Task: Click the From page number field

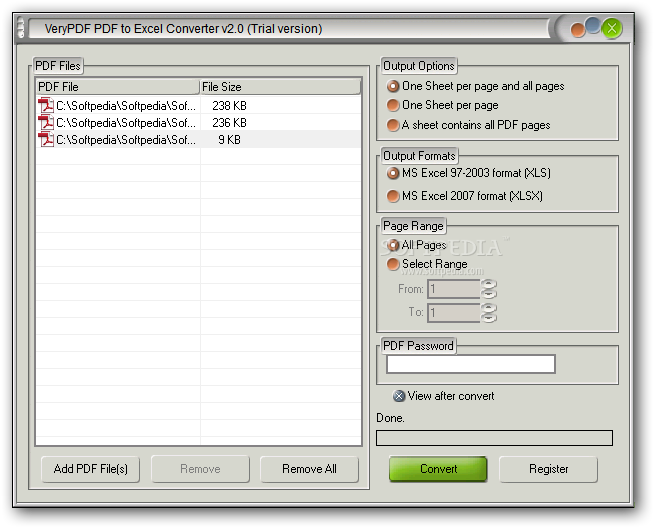Action: tap(454, 289)
